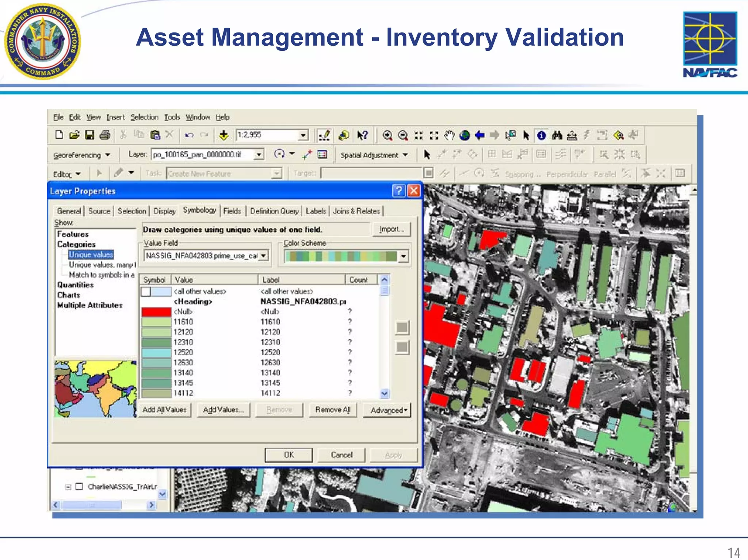Open the Georeferencing menu dropdown
Screen dimensions: 748x560
81,155
